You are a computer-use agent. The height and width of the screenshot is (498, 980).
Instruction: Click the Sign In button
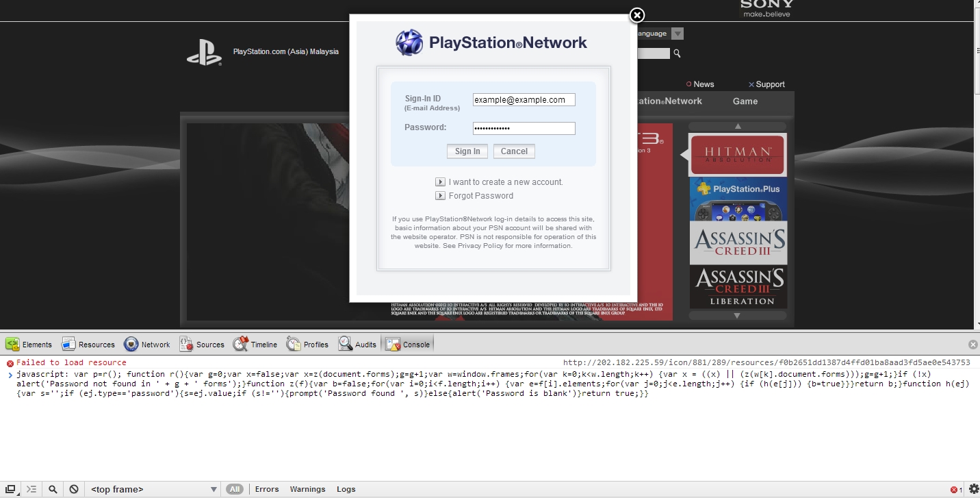coord(467,151)
